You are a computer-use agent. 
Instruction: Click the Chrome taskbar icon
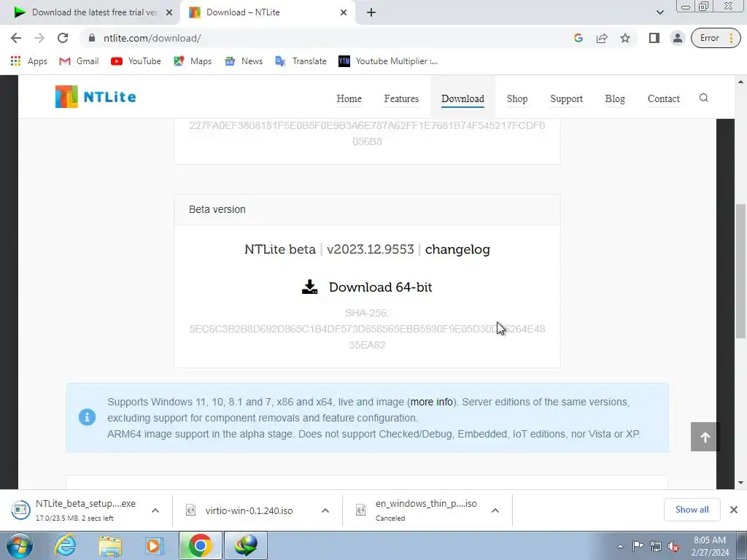coord(201,545)
